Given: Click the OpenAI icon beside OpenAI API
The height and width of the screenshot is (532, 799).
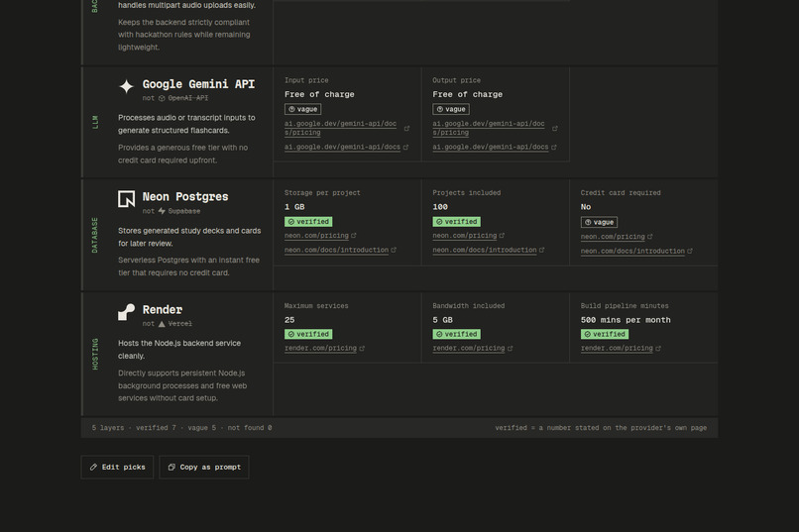Looking at the screenshot, I should coord(162,98).
